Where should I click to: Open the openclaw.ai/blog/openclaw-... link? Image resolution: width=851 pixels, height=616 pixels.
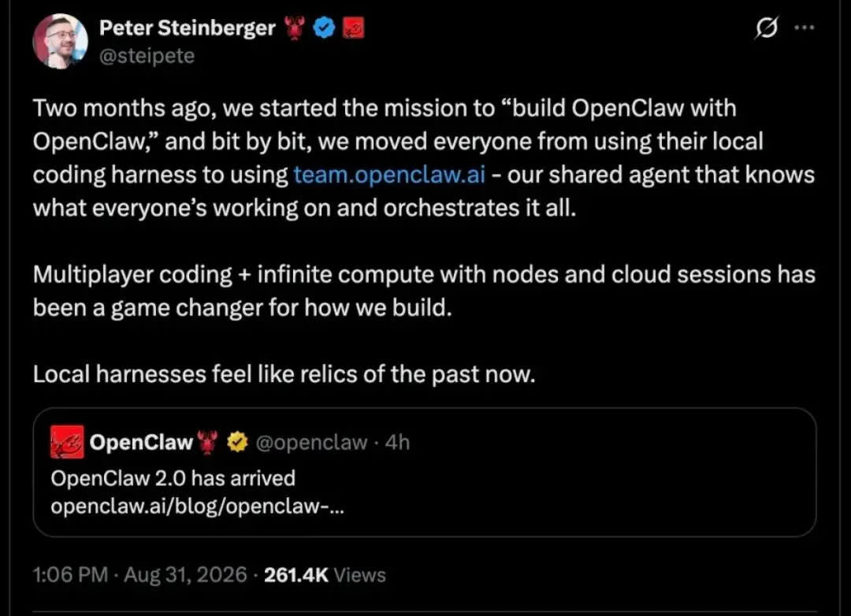[198, 506]
